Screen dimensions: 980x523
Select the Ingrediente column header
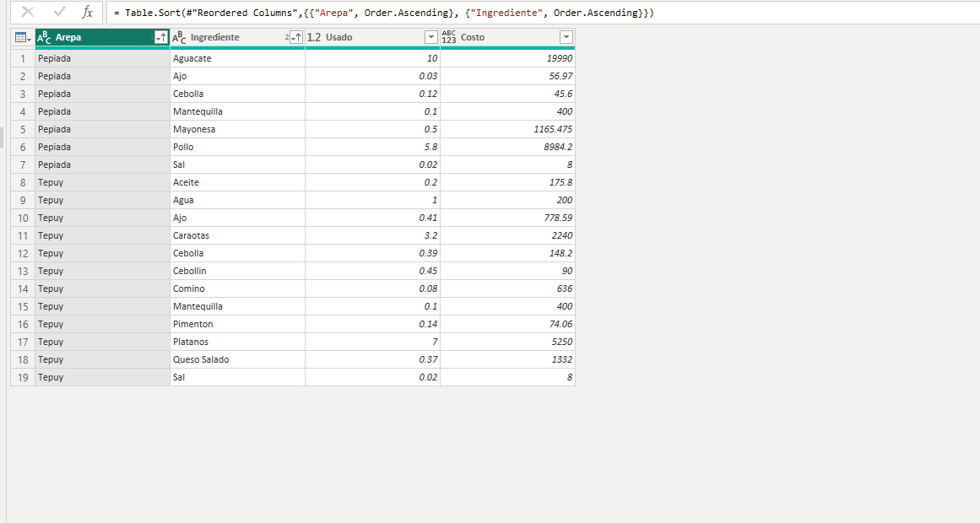pos(237,37)
